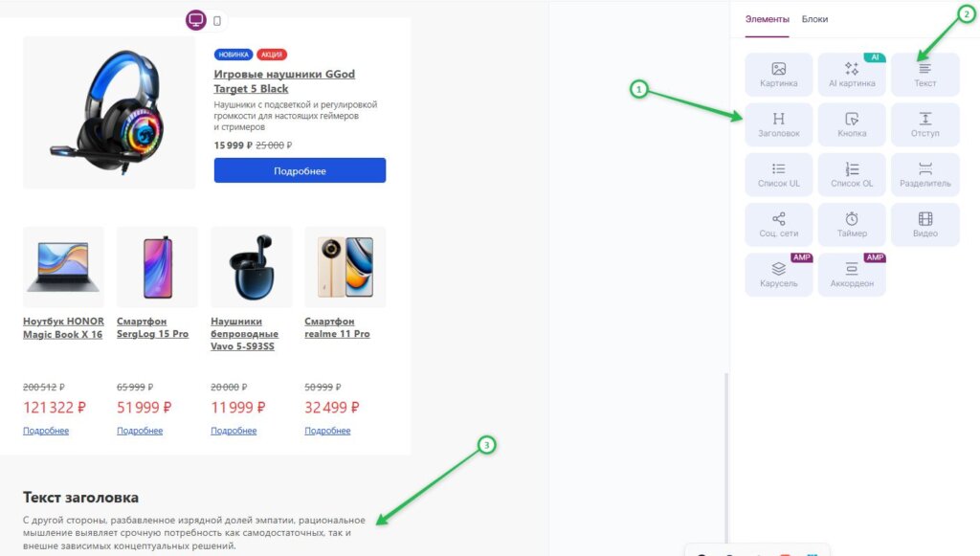Insert a Таймер countdown element

pyautogui.click(x=852, y=224)
